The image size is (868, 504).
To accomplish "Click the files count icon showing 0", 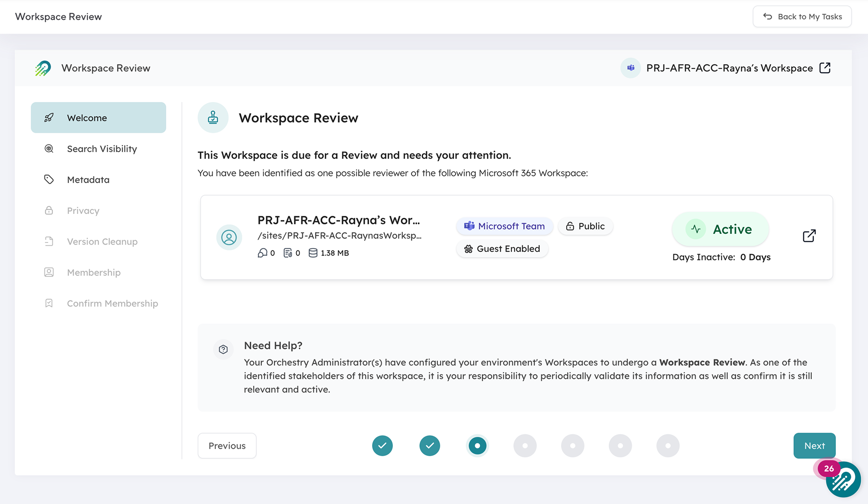I will (x=288, y=253).
